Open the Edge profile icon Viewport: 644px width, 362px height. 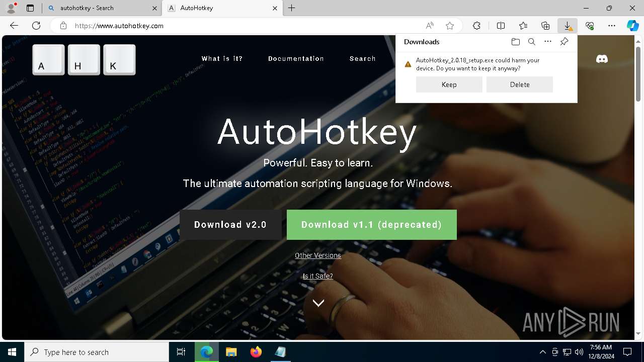point(11,8)
